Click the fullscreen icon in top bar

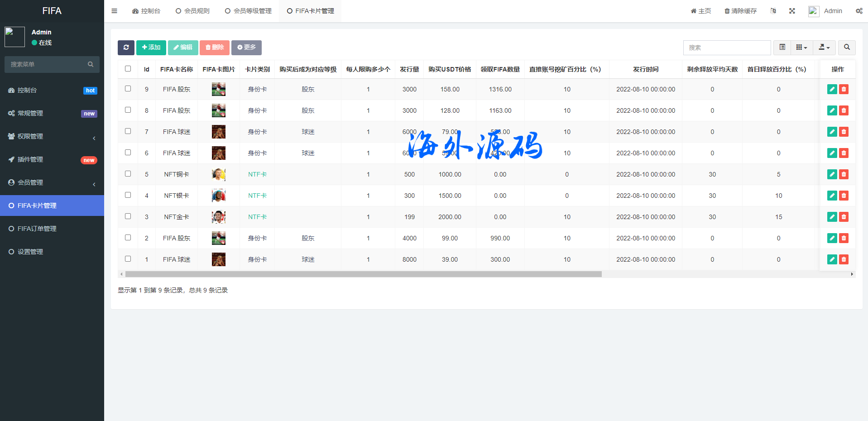pyautogui.click(x=792, y=11)
